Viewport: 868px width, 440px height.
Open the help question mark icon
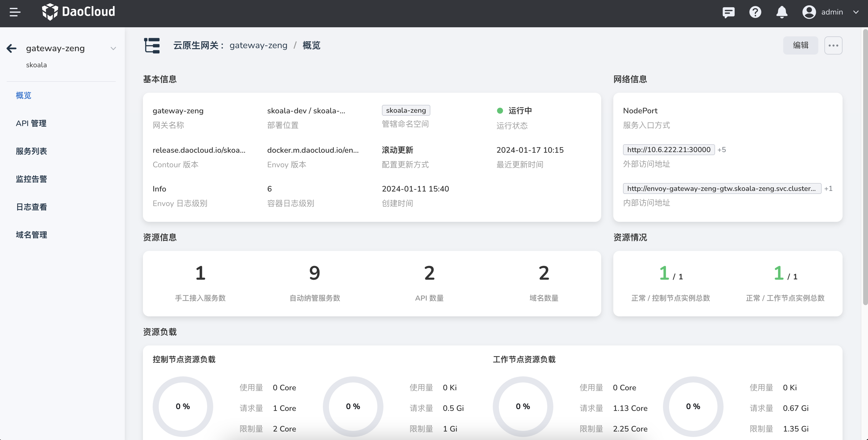(755, 12)
